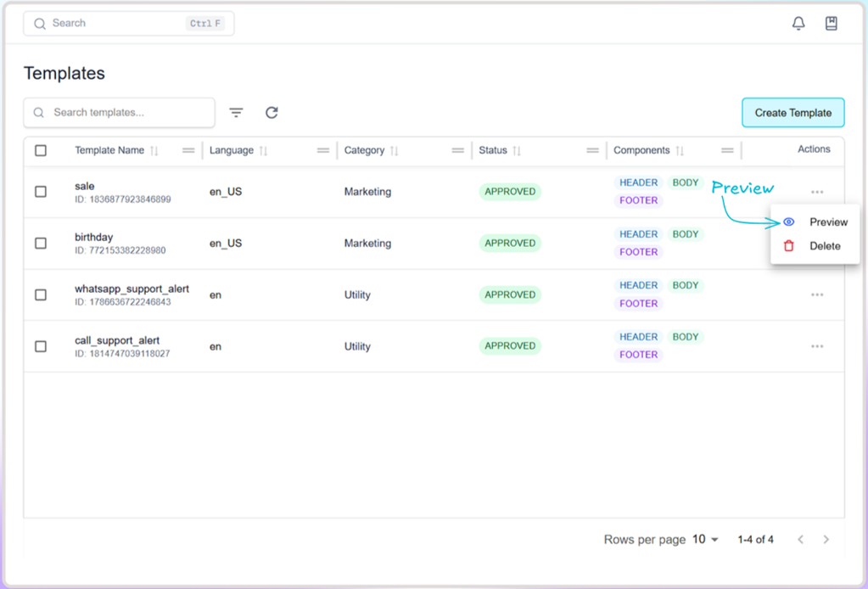This screenshot has height=589, width=868.
Task: Toggle the select-all header checkbox
Action: [x=41, y=150]
